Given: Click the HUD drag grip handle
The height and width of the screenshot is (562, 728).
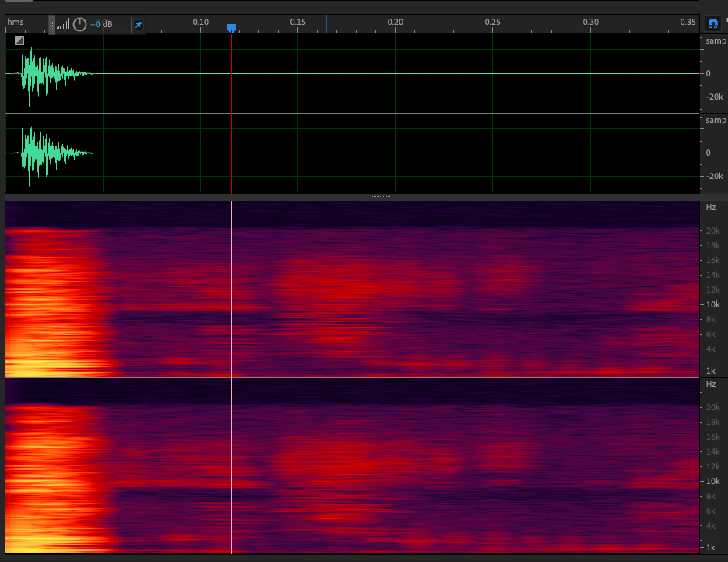Looking at the screenshot, I should coord(52,24).
